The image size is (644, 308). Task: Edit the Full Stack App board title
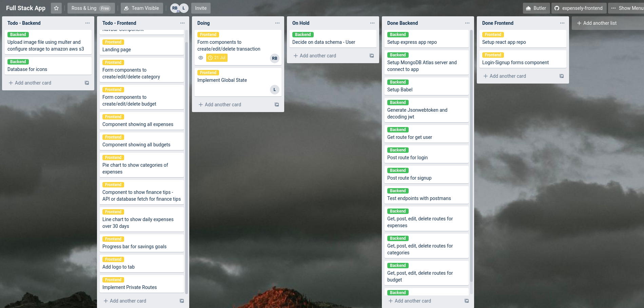pos(26,8)
